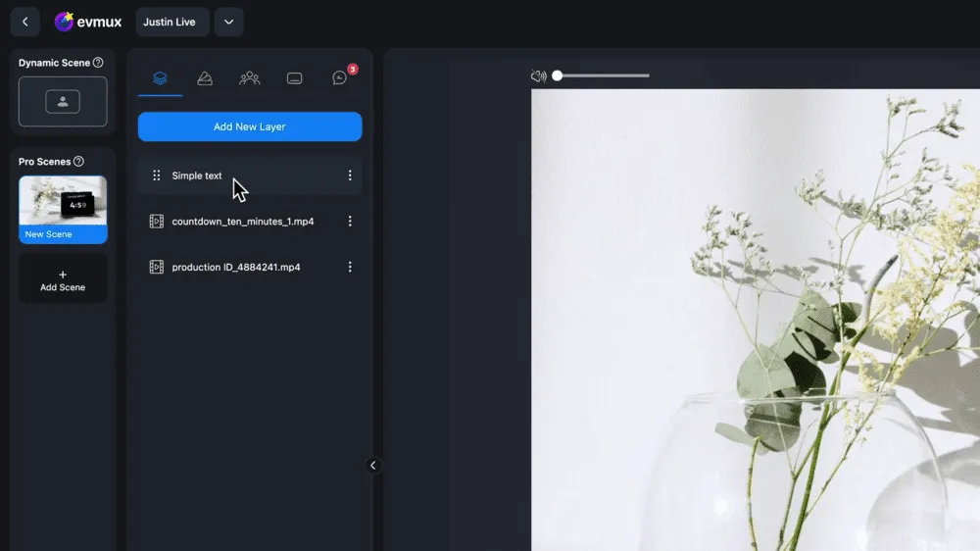This screenshot has width=980, height=551.
Task: Collapse the layers side panel
Action: click(372, 466)
